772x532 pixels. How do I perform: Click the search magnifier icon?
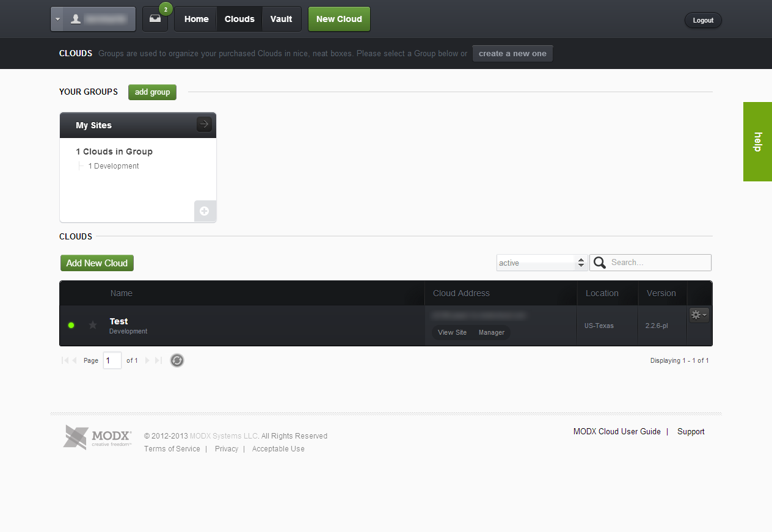[x=600, y=263]
